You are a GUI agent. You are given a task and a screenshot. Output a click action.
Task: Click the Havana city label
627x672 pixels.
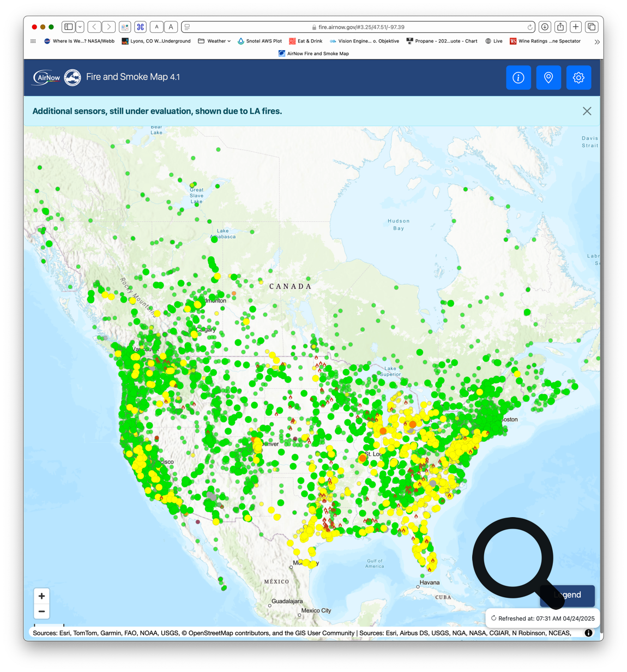[x=430, y=583]
